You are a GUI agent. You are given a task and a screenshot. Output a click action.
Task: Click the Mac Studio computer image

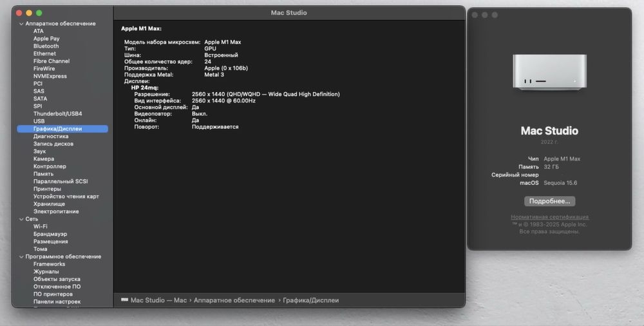tap(549, 72)
